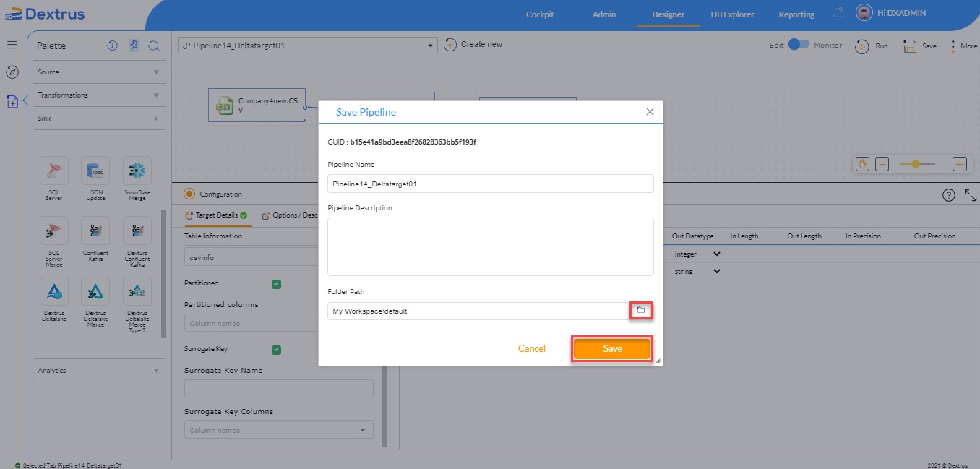The image size is (980, 469).
Task: Click the Pipeline Name input field
Action: [490, 184]
